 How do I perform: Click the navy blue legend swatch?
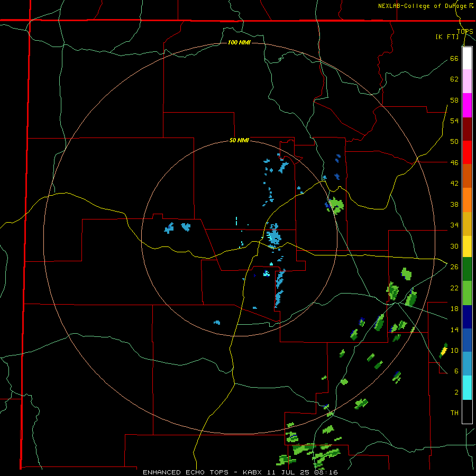coord(467,317)
